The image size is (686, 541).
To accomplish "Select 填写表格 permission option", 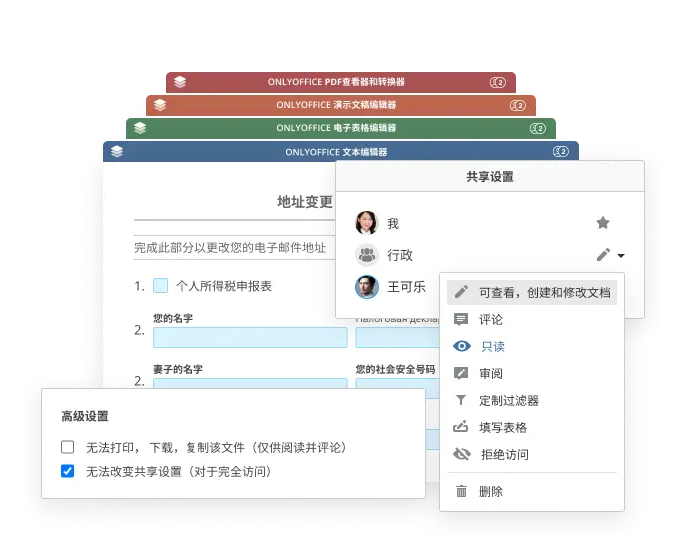I will [532, 427].
